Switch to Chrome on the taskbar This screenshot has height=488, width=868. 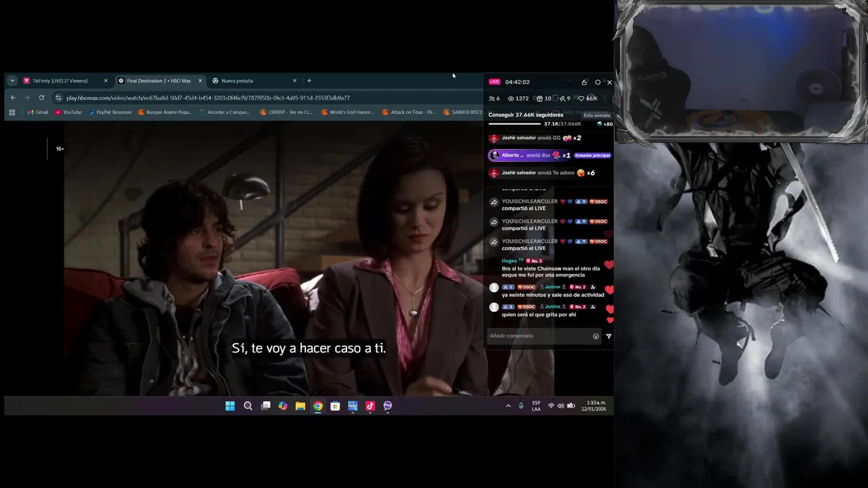(x=318, y=406)
